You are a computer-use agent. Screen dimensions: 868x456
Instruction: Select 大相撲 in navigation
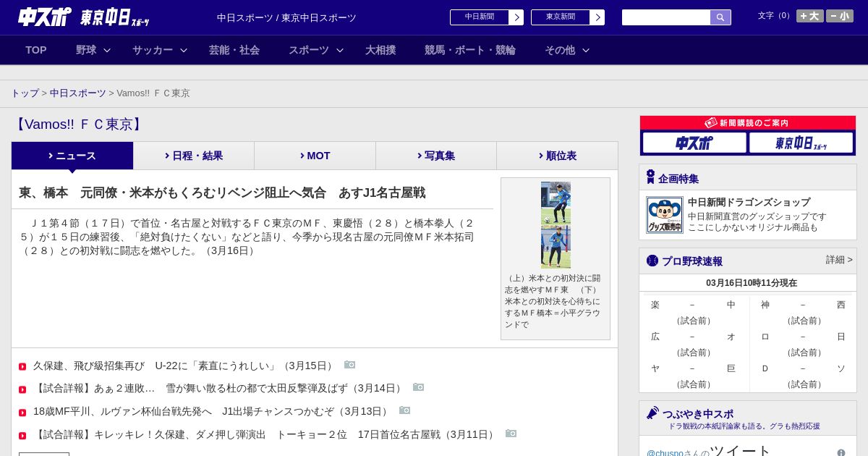(380, 50)
